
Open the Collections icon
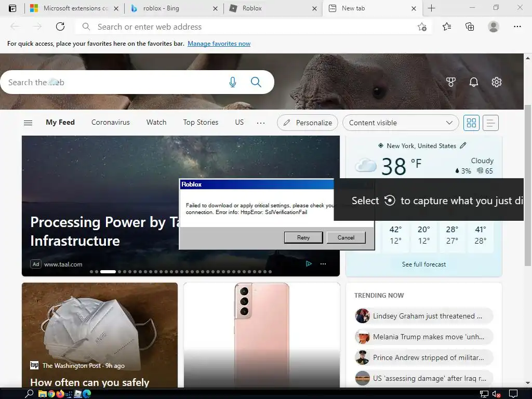click(x=470, y=26)
